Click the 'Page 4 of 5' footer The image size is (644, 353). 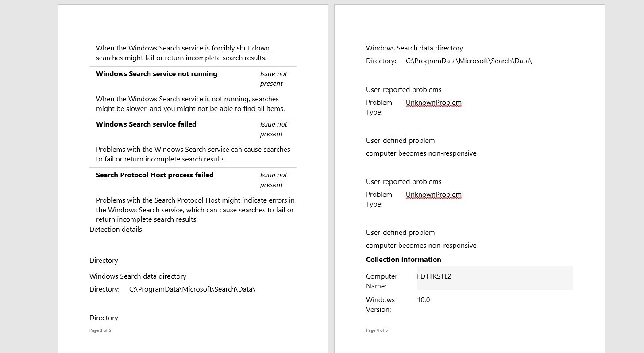377,330
